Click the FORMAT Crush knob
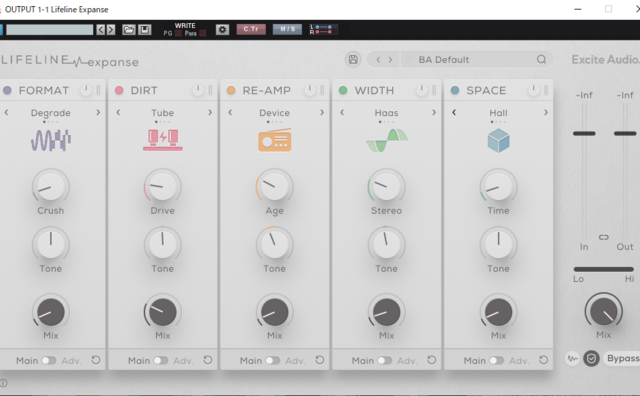 [x=51, y=186]
